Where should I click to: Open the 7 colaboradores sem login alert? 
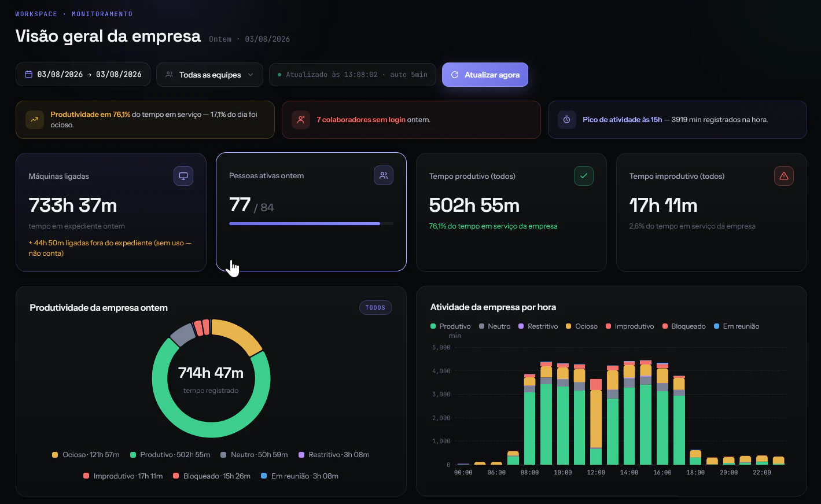tap(411, 120)
